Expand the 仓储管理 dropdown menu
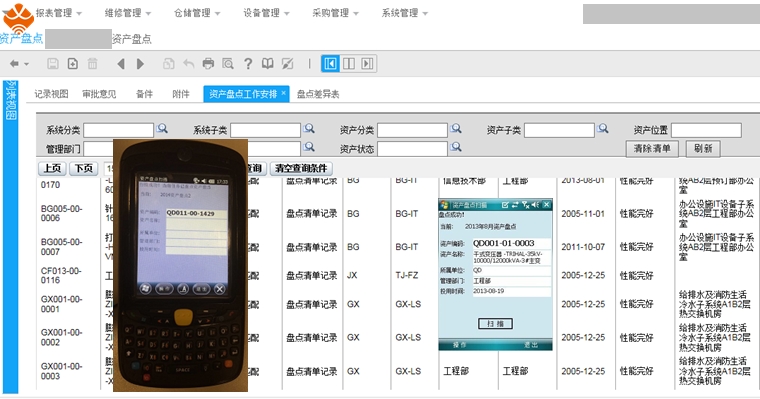 tap(197, 13)
